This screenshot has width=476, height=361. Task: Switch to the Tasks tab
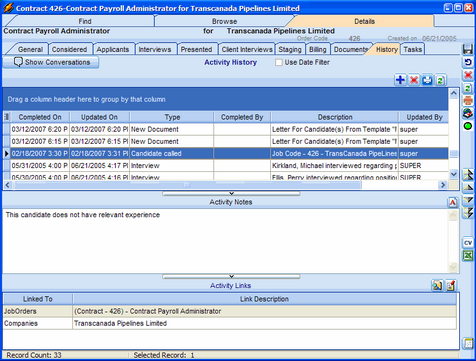tap(413, 49)
